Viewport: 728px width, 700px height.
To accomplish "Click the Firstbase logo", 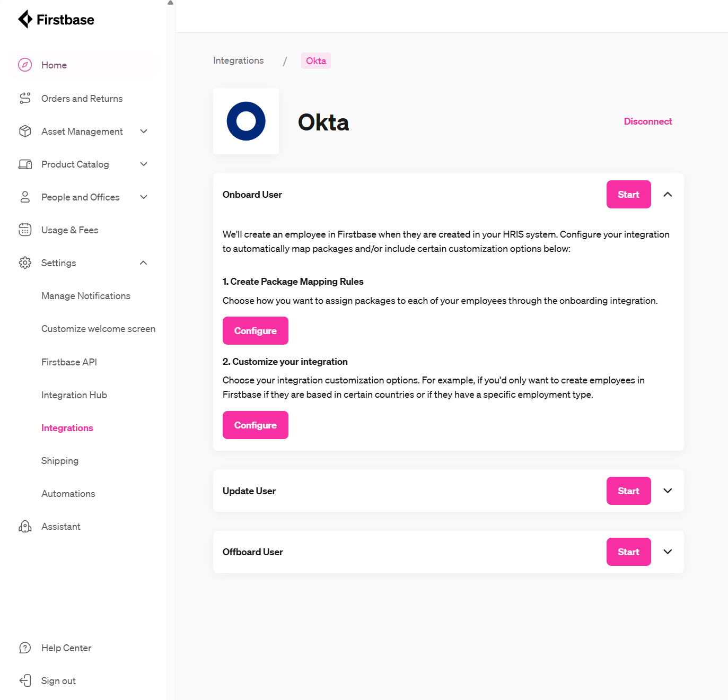I will point(55,19).
